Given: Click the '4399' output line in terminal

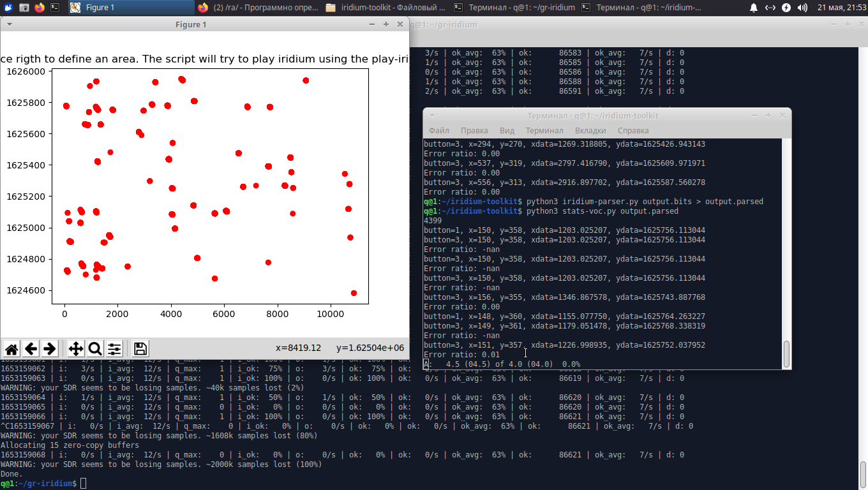Looking at the screenshot, I should tap(433, 221).
